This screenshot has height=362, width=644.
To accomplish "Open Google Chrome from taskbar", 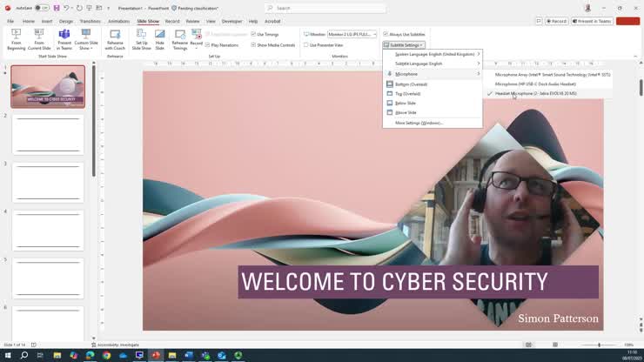I will click(107, 355).
